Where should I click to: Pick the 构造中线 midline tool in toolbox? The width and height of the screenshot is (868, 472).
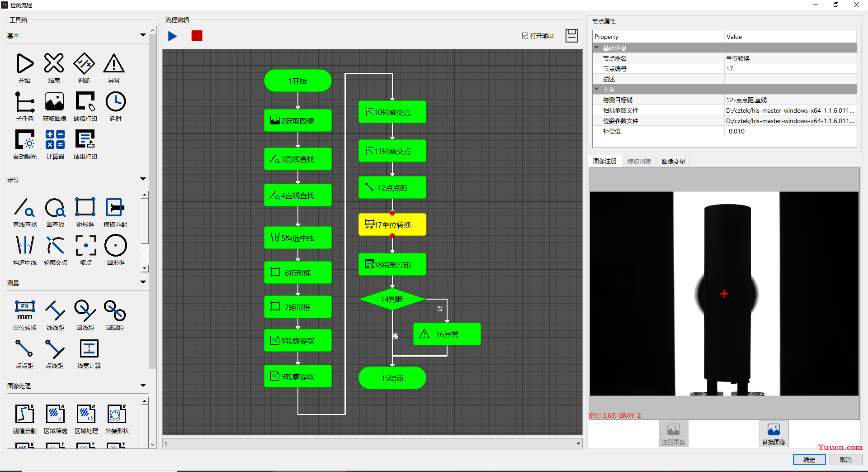point(25,245)
